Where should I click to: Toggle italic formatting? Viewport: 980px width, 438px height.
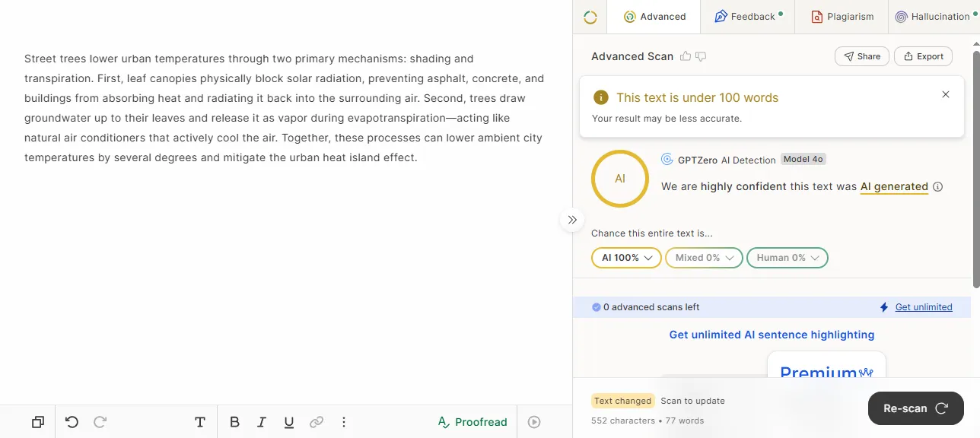[262, 422]
